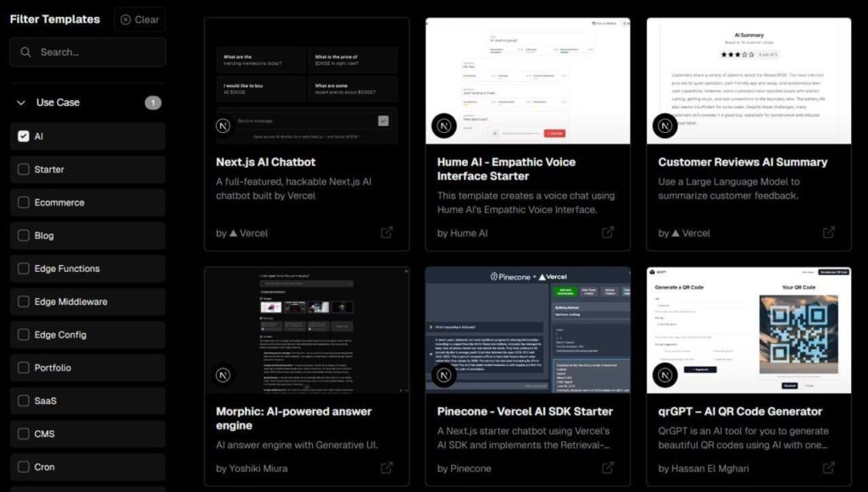
Task: Open Pinecone - Vercel AI SDK Starter title
Action: tap(525, 412)
